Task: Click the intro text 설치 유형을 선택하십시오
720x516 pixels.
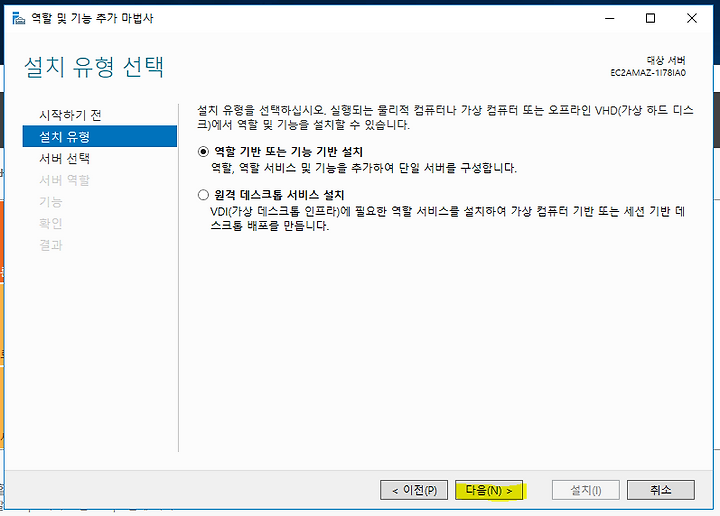Action: point(445,117)
